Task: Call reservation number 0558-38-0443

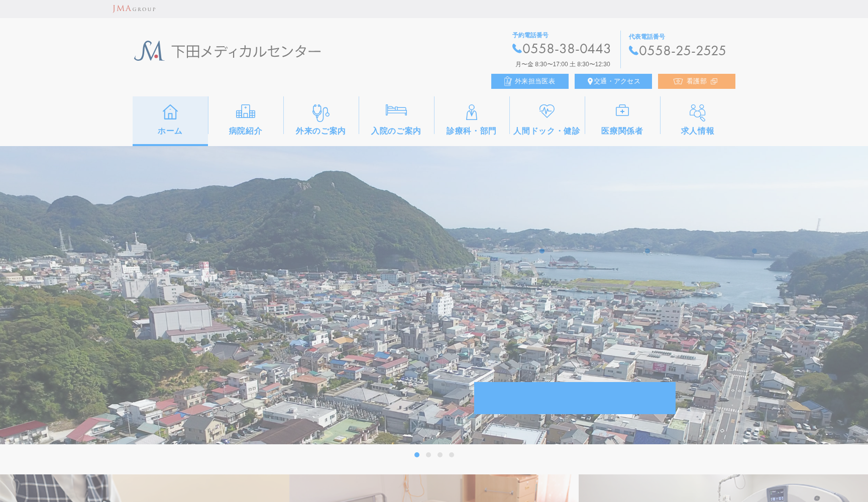Action: pos(566,49)
